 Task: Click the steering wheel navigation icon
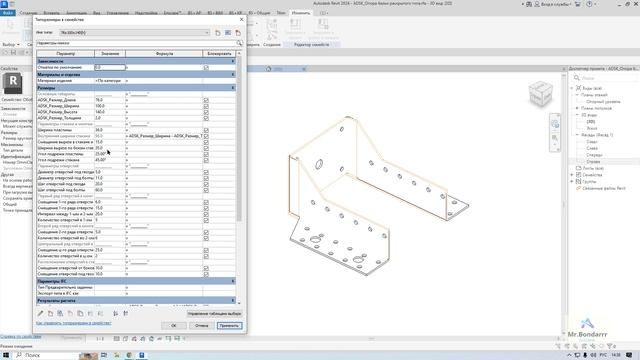click(x=555, y=124)
